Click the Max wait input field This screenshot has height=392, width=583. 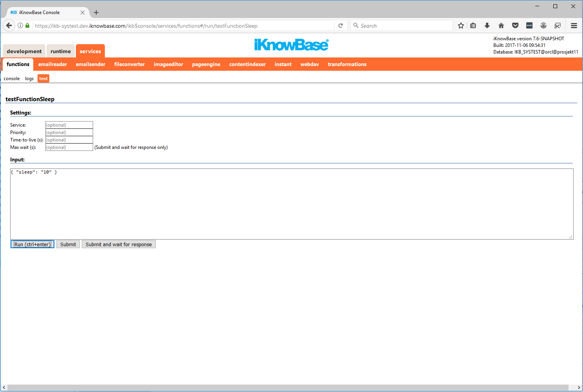pos(69,147)
